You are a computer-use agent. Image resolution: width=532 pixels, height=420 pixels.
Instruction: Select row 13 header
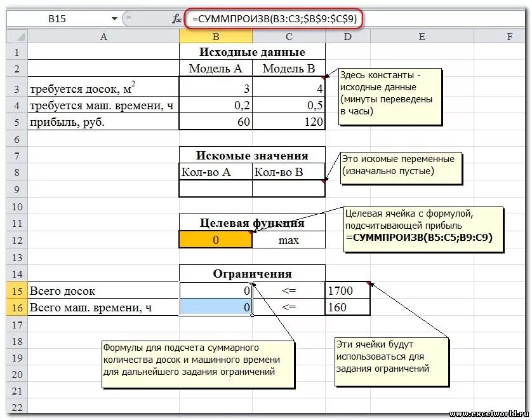[x=17, y=257]
